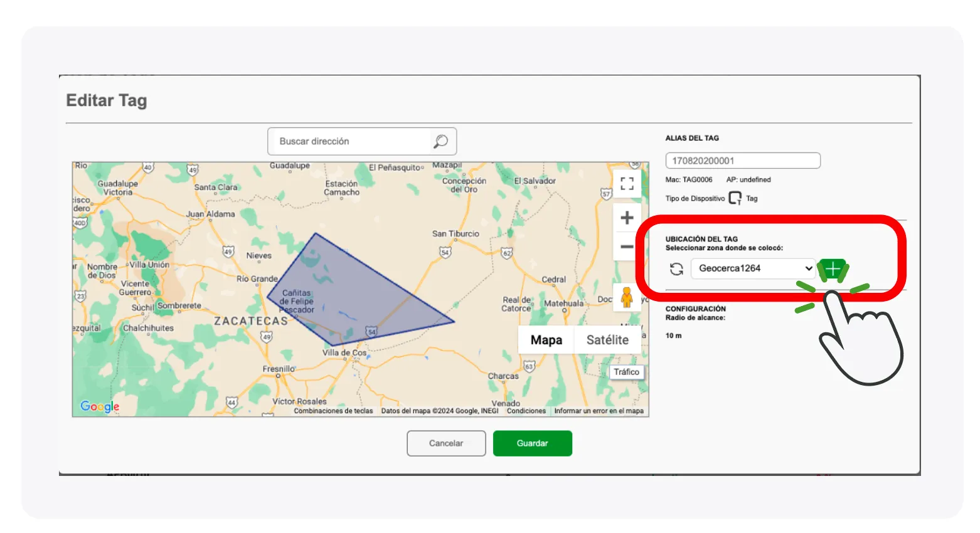Open Informar un error en el mapa link

pos(599,411)
